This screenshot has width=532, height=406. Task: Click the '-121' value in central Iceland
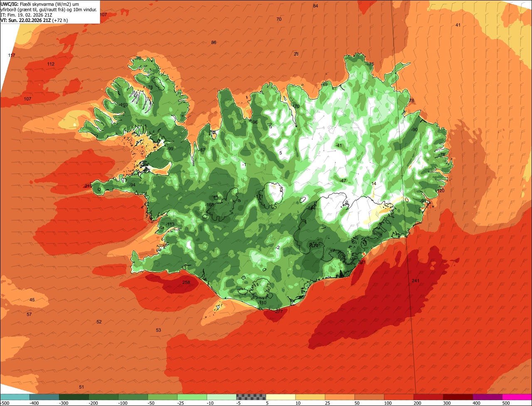(259, 197)
